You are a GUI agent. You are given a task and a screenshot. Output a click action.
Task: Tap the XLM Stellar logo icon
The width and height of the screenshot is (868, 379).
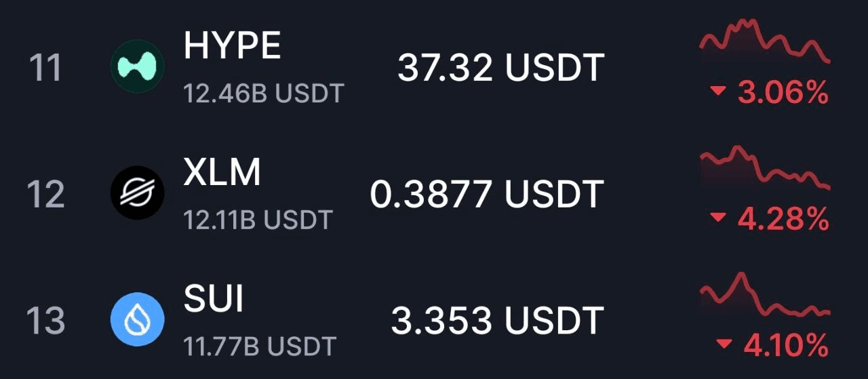tap(138, 193)
